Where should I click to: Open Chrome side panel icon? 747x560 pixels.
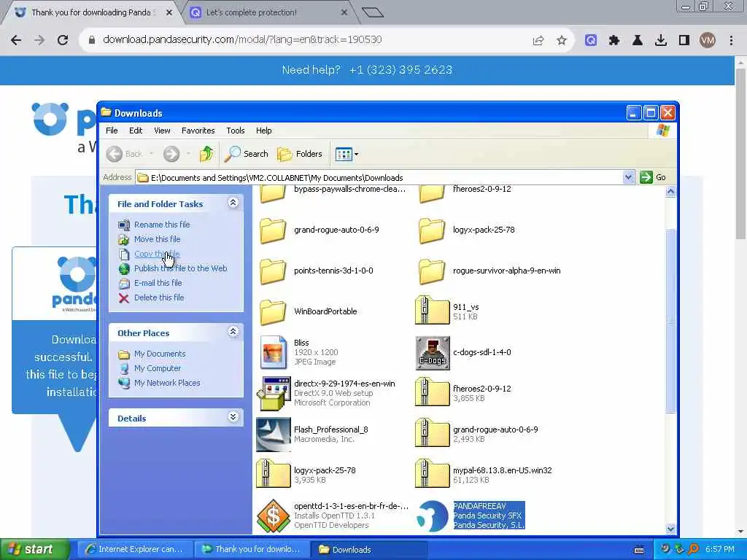pos(684,40)
